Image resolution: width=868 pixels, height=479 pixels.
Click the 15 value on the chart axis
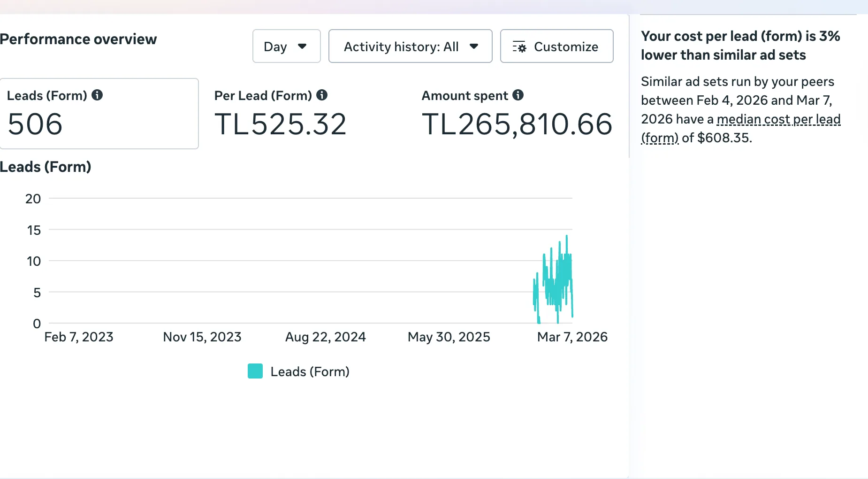click(34, 230)
